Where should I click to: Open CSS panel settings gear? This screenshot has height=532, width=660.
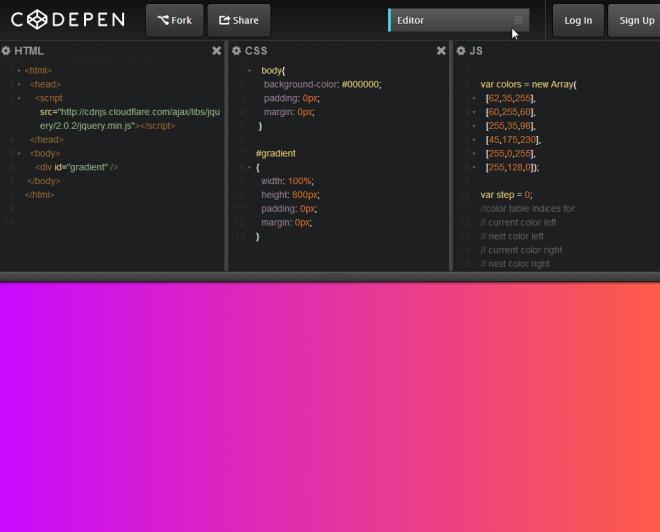[237, 51]
